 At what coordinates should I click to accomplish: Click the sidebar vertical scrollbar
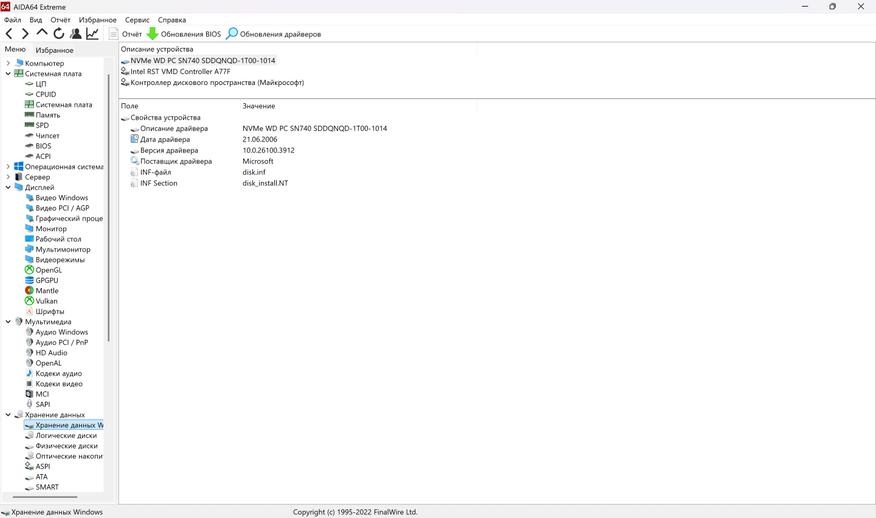click(x=108, y=207)
